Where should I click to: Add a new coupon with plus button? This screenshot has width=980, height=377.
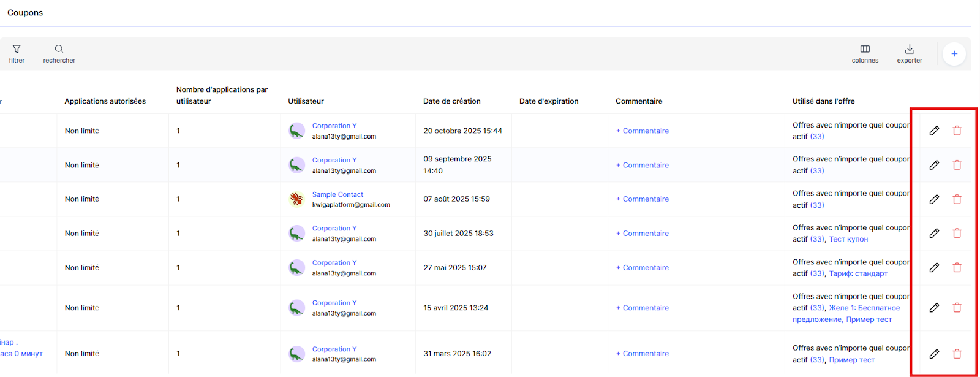[x=954, y=54]
